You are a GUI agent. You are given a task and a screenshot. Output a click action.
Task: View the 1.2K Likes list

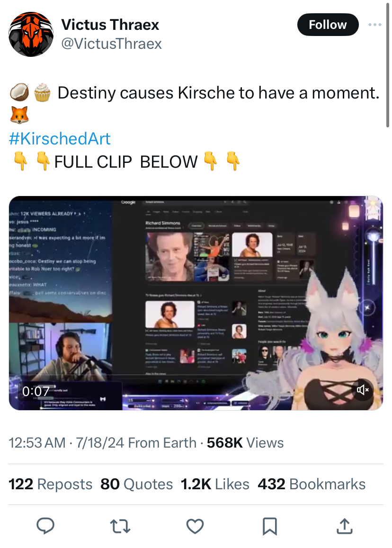point(215,484)
